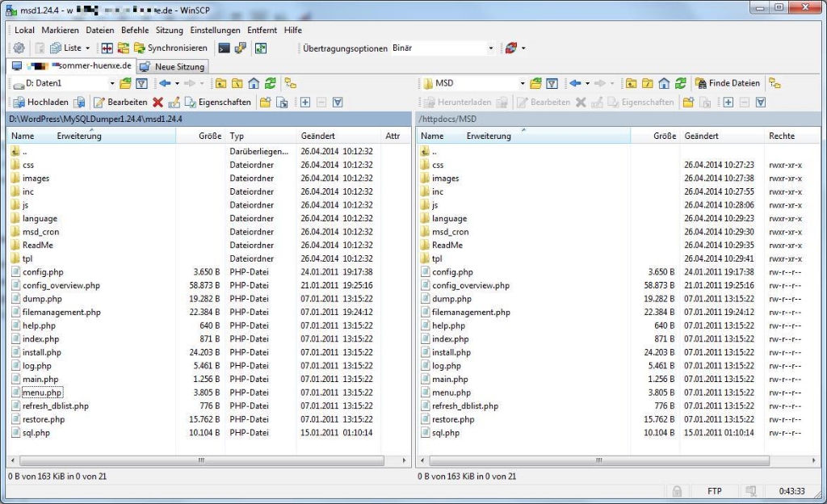The width and height of the screenshot is (827, 504).
Task: Click the FTP status bar indicator
Action: (x=715, y=491)
